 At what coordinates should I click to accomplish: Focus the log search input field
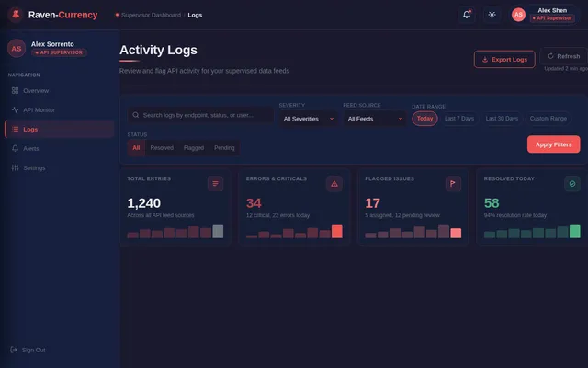click(202, 115)
